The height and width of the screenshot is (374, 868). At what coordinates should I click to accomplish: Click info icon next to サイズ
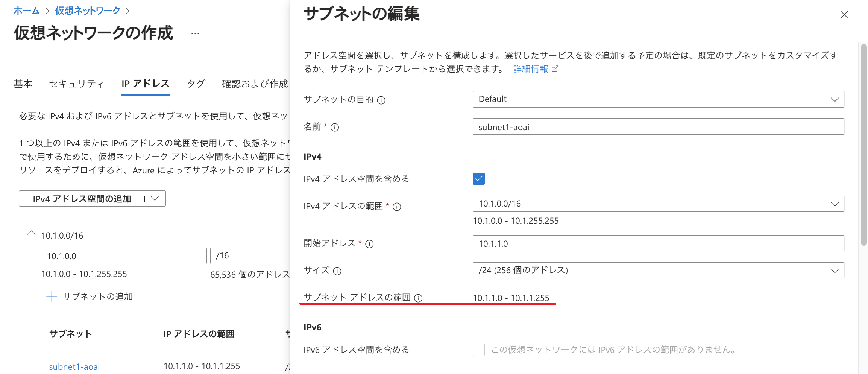pyautogui.click(x=337, y=271)
